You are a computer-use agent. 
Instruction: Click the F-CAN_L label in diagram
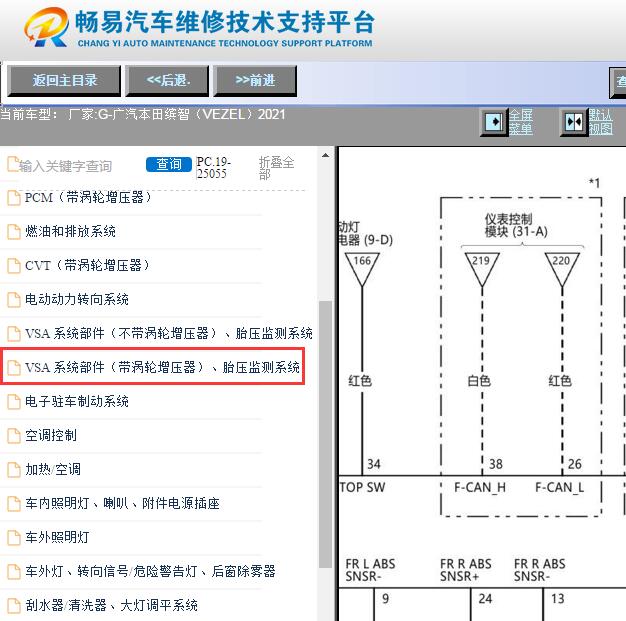[559, 487]
